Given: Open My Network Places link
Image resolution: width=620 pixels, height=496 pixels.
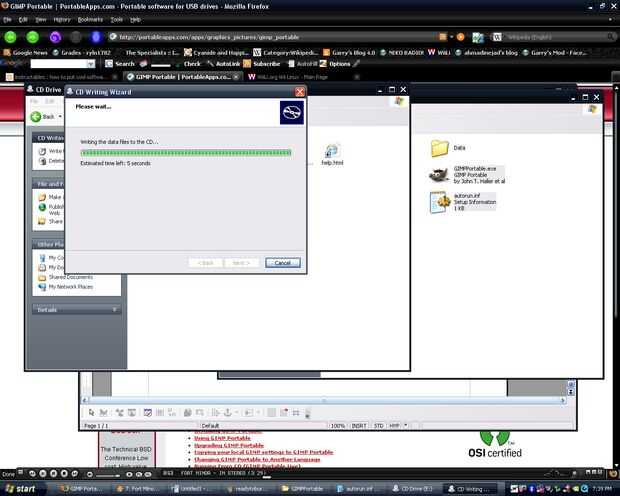Looking at the screenshot, I should [66, 287].
